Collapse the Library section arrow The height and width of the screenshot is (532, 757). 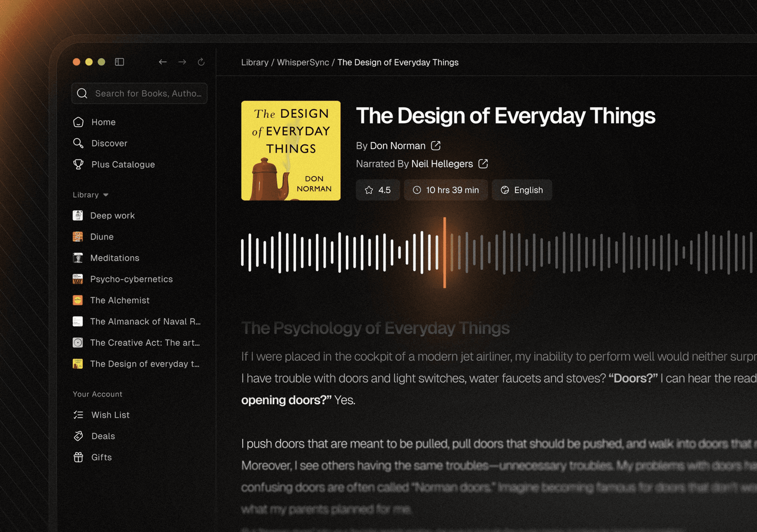(106, 195)
